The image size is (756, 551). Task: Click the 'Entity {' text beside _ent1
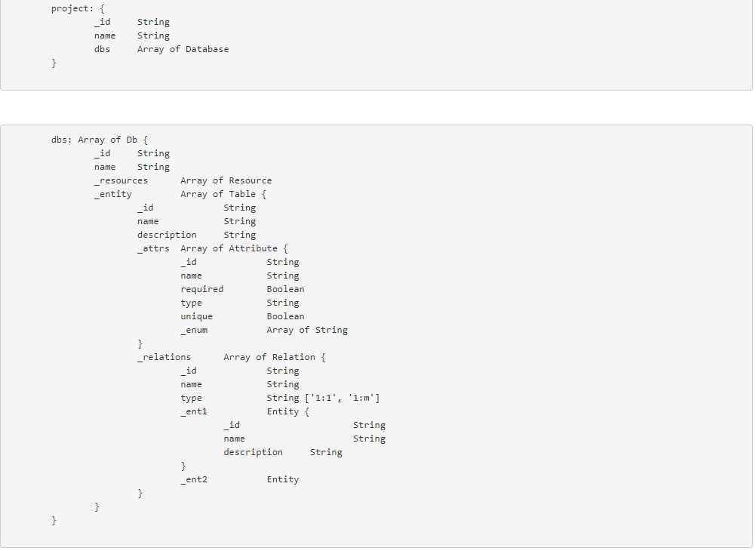[288, 411]
